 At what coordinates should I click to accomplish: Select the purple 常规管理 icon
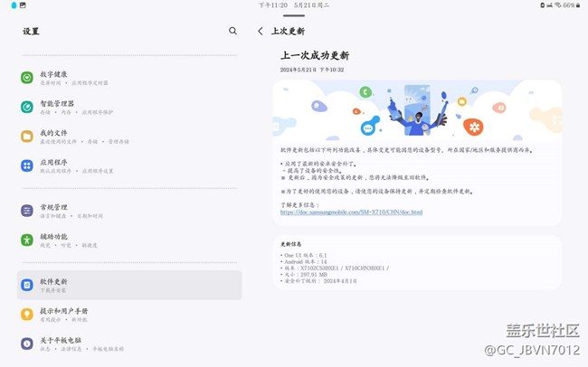click(27, 211)
